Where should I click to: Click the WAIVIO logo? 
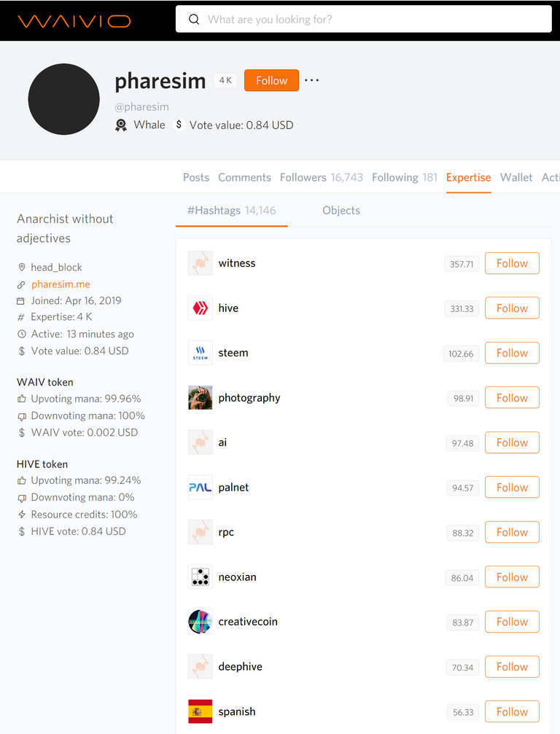coord(74,21)
